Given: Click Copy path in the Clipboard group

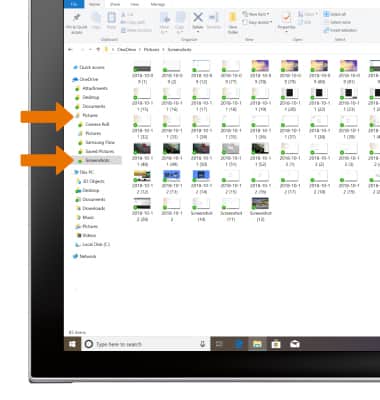Looking at the screenshot, I should [133, 22].
